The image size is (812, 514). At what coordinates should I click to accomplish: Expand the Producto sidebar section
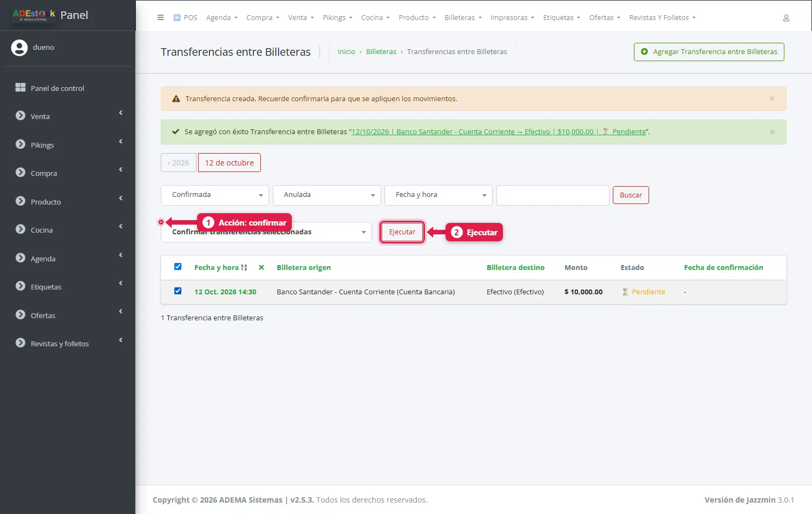[68, 202]
